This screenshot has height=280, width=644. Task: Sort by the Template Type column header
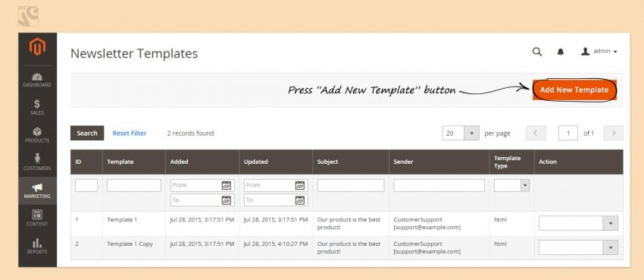(511, 162)
